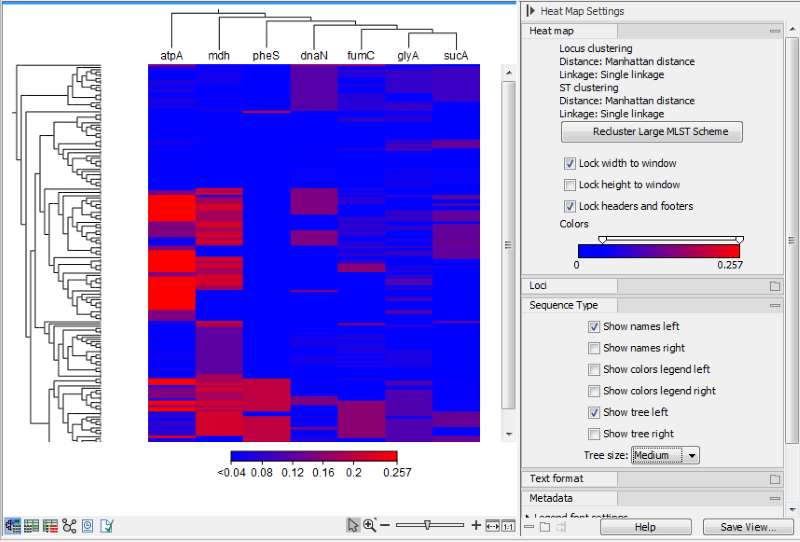Switch to heat map view icon
The height and width of the screenshot is (542, 800).
click(x=13, y=525)
